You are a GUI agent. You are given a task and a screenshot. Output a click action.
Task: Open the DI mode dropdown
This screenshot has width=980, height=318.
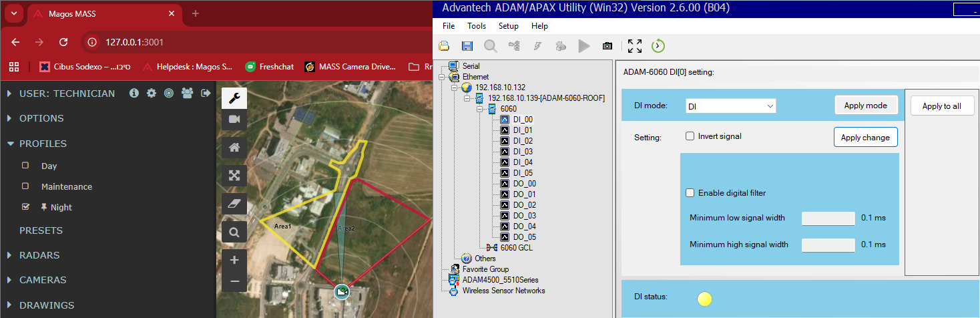pyautogui.click(x=731, y=106)
